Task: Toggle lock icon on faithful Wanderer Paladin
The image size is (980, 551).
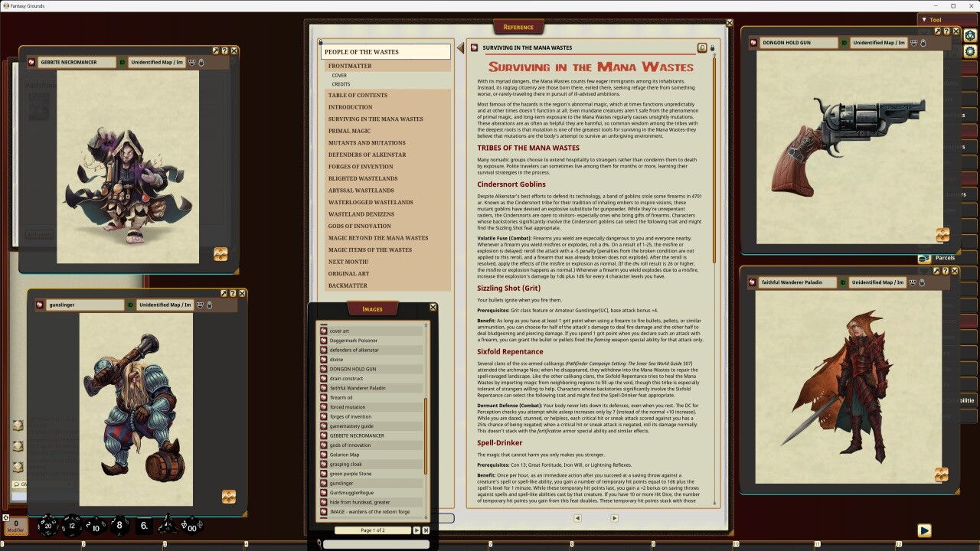Action: pos(922,282)
